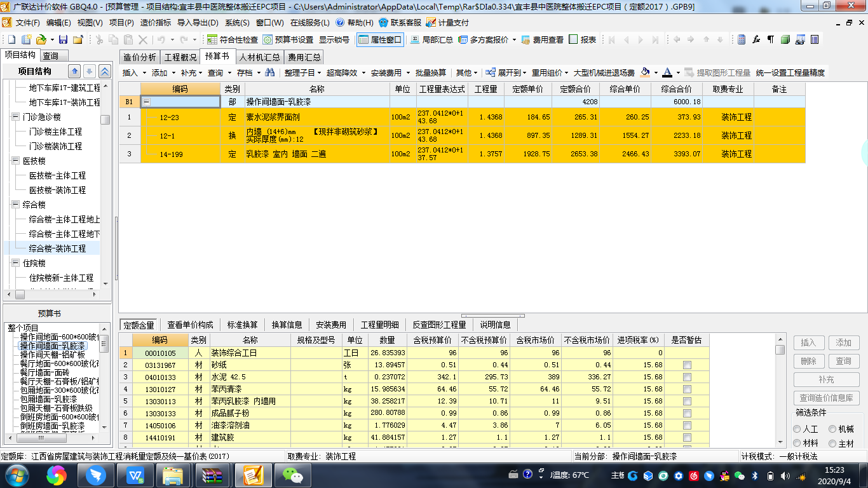The width and height of the screenshot is (868, 488).
Task: Switch to the 人材机汇总 tab
Action: click(259, 57)
